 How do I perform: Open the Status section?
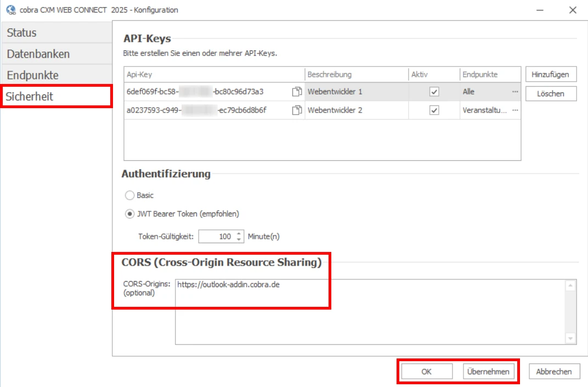click(x=56, y=32)
